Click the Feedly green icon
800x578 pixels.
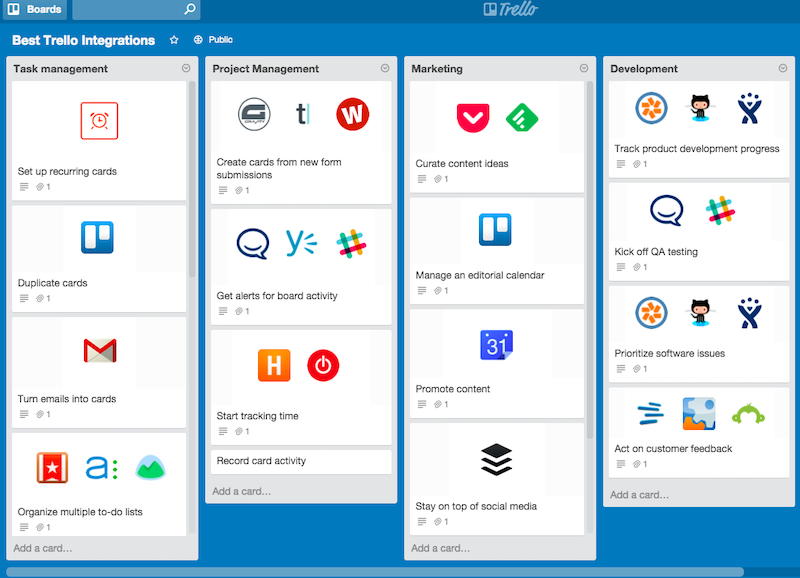pyautogui.click(x=522, y=118)
